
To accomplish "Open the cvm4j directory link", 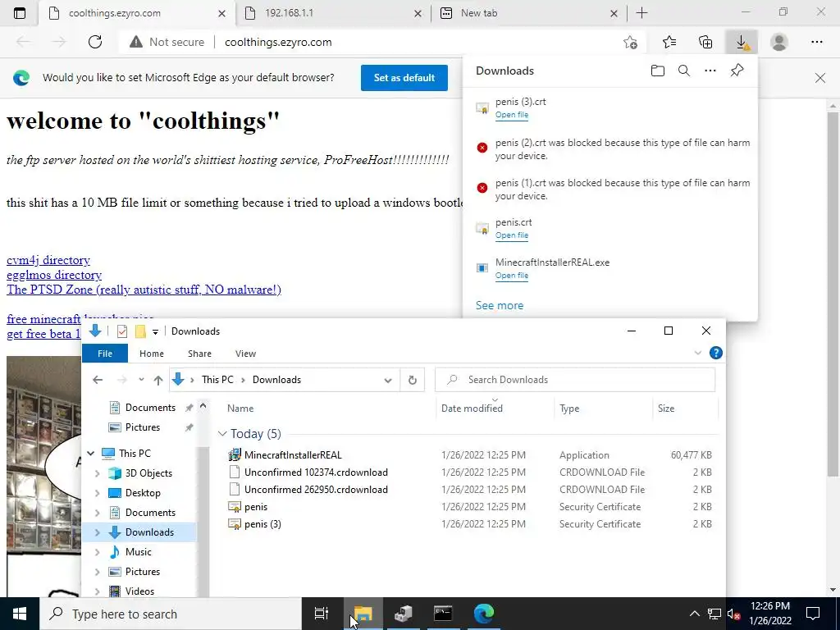I will click(x=48, y=260).
